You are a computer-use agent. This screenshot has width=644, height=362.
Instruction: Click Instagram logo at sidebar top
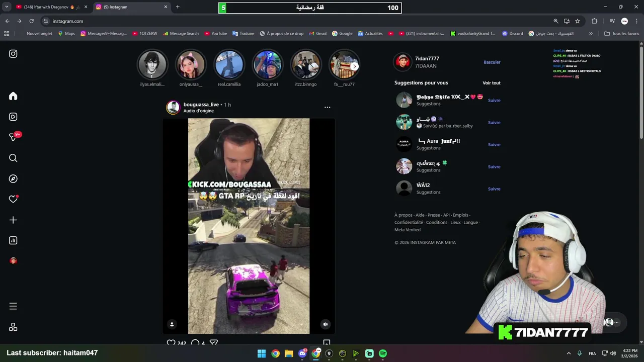coord(13,54)
